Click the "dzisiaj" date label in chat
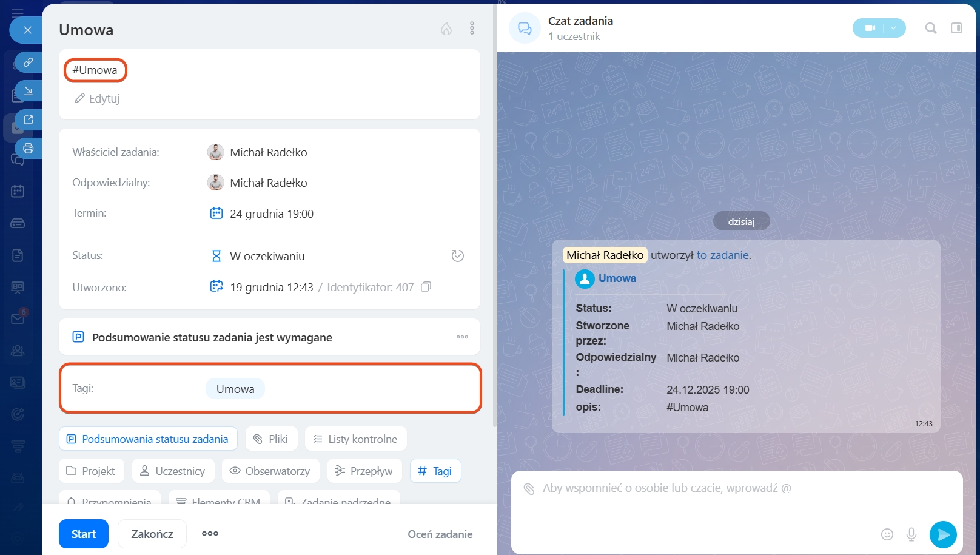Screen dimensions: 980x555 742,221
